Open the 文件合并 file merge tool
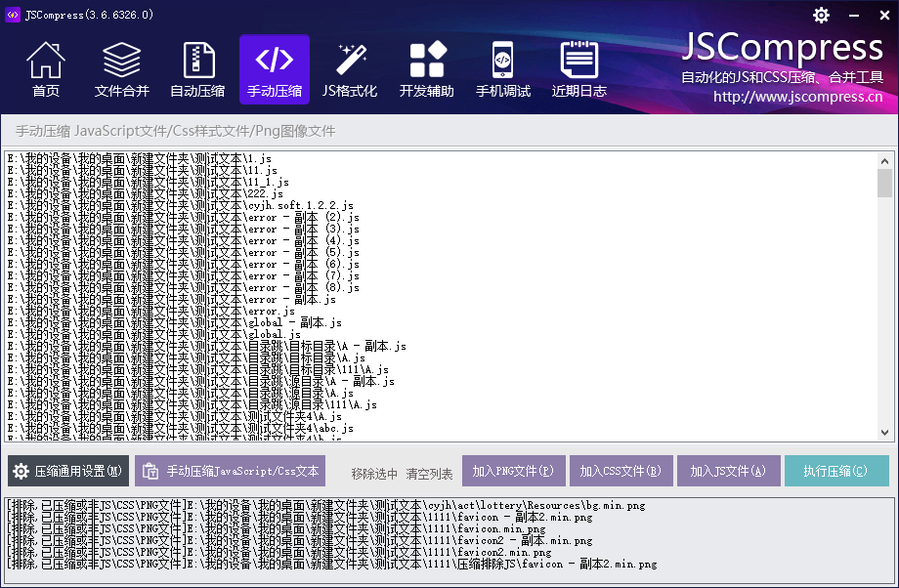This screenshot has height=588, width=899. point(121,69)
